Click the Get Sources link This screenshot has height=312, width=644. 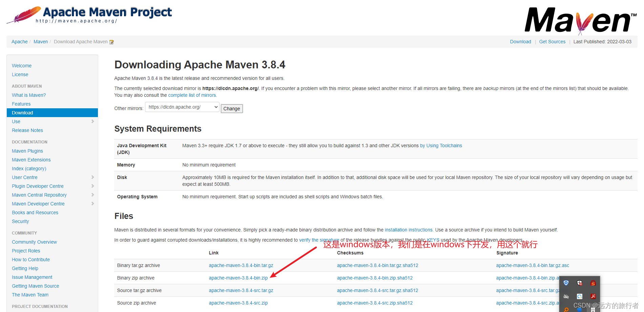click(x=552, y=41)
